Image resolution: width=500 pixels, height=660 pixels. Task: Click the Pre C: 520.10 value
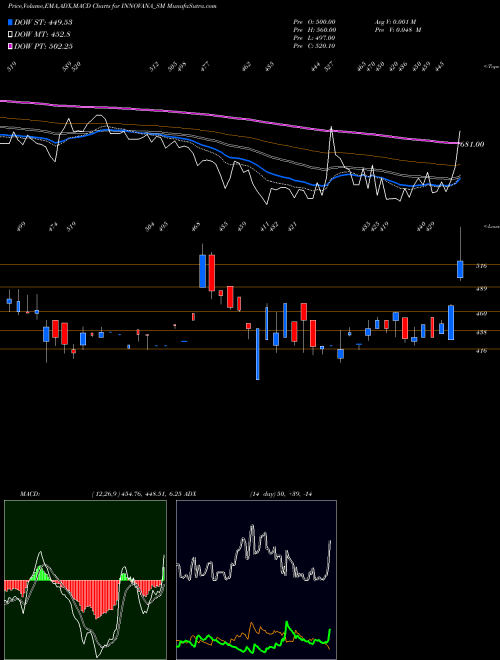click(x=314, y=46)
